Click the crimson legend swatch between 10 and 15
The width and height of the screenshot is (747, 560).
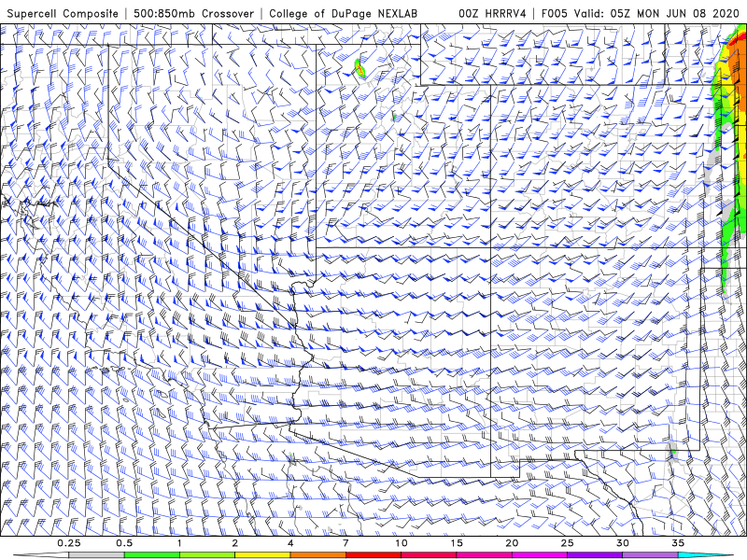429,555
